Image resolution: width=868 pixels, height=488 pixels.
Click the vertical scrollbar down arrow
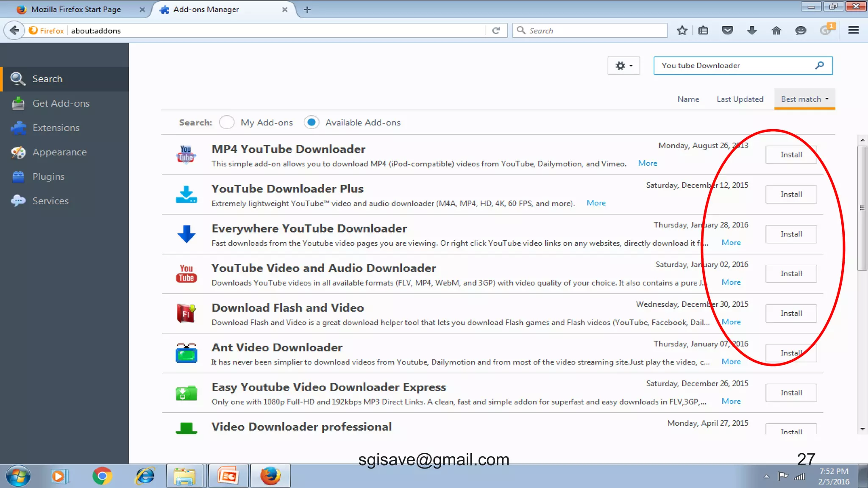(x=862, y=430)
